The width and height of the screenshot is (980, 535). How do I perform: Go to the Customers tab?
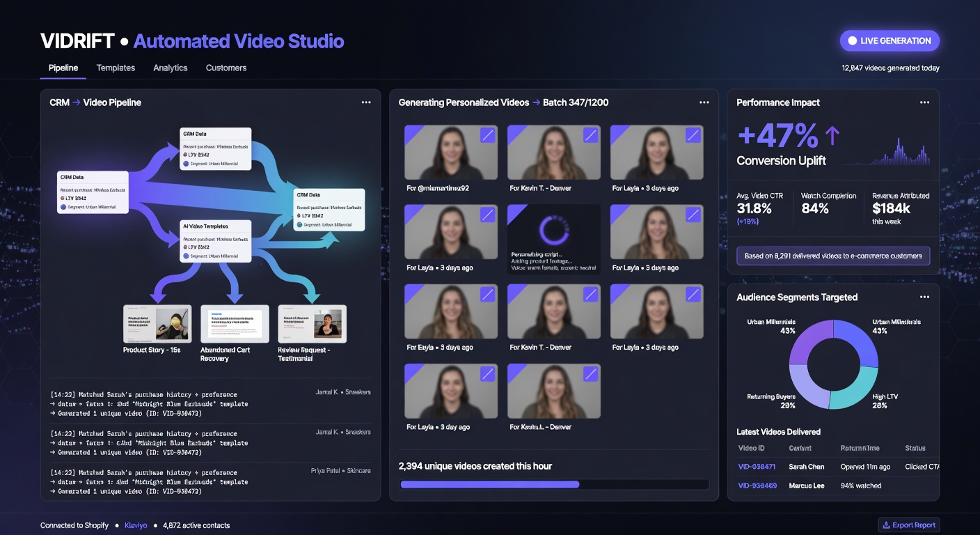pos(226,68)
